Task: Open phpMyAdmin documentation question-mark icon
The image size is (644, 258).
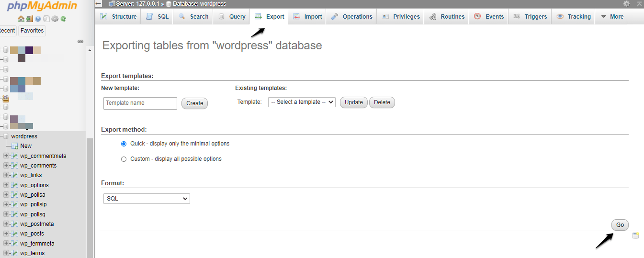Action: click(38, 19)
